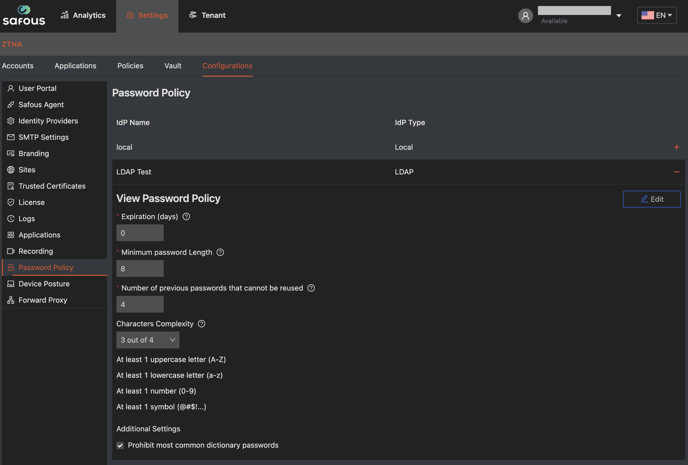Toggle Prohibit most common dictionary passwords checkbox
The width and height of the screenshot is (688, 465).
[120, 445]
